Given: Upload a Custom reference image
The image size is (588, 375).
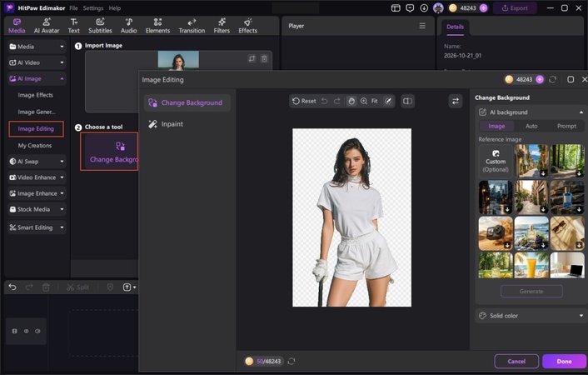Looking at the screenshot, I should click(496, 161).
